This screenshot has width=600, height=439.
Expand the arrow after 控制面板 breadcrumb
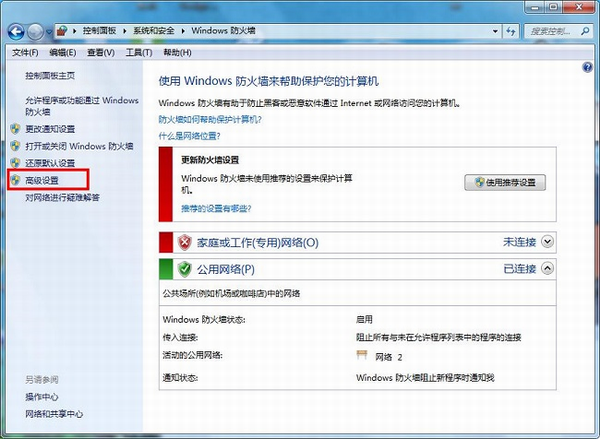124,31
